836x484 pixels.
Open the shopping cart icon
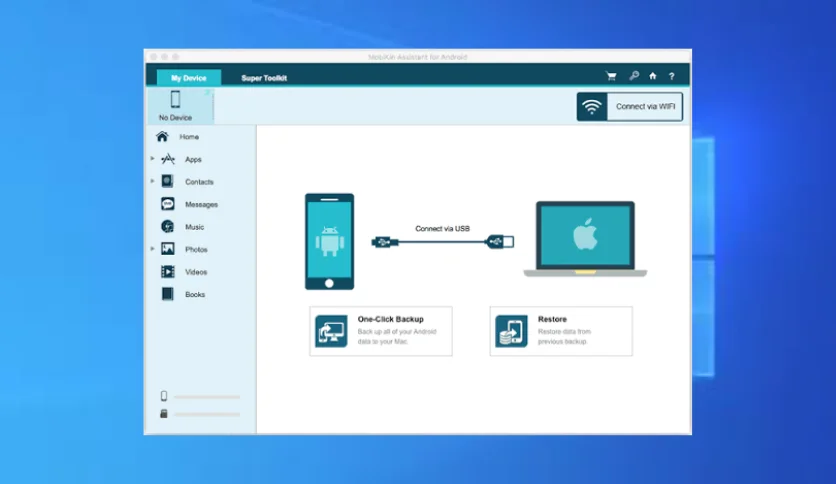click(x=611, y=76)
